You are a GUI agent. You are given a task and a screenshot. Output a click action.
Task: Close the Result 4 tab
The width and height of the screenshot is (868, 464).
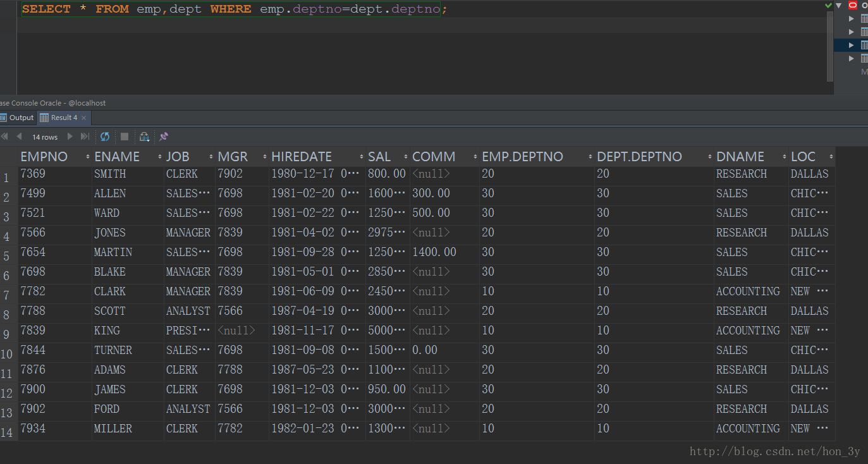pyautogui.click(x=83, y=118)
